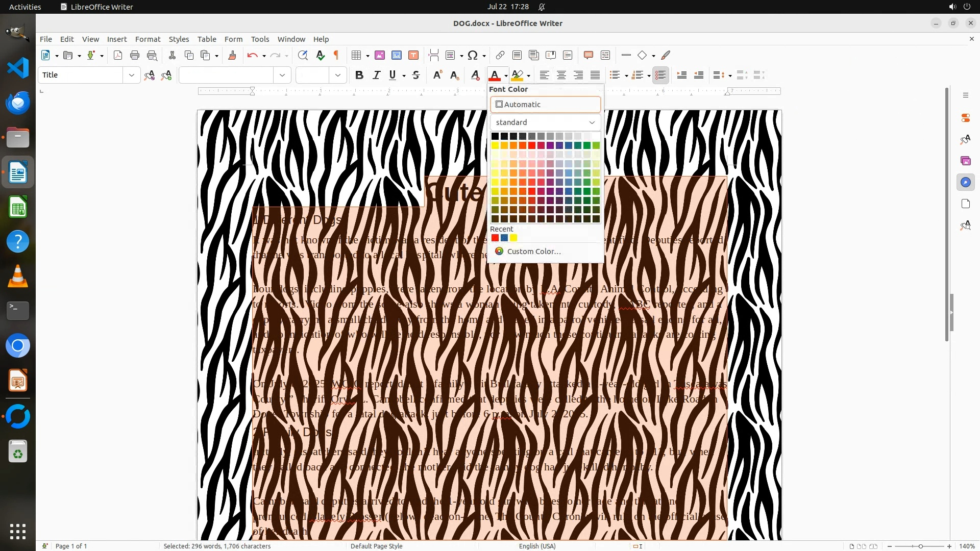Toggle formatting marks with the pilcrow icon
980x551 pixels.
(x=336, y=55)
